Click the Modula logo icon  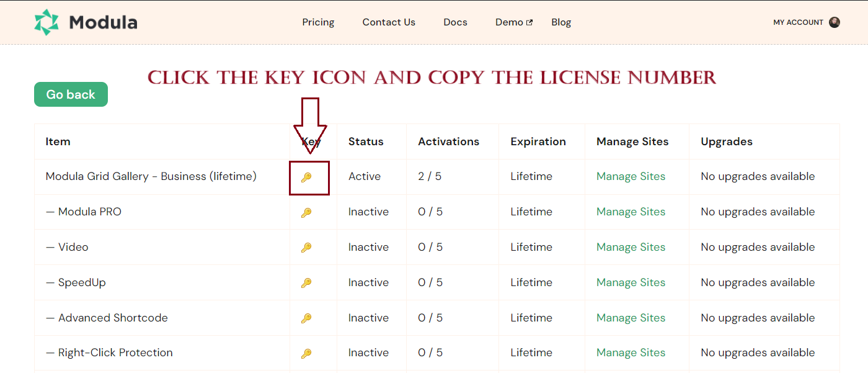coord(46,22)
